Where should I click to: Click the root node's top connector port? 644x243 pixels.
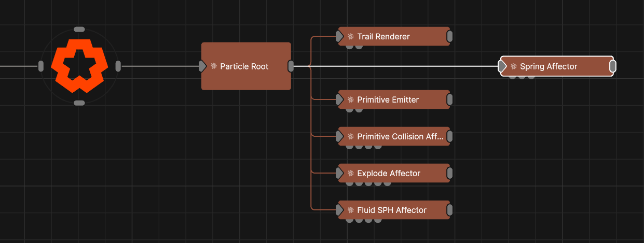(79, 30)
